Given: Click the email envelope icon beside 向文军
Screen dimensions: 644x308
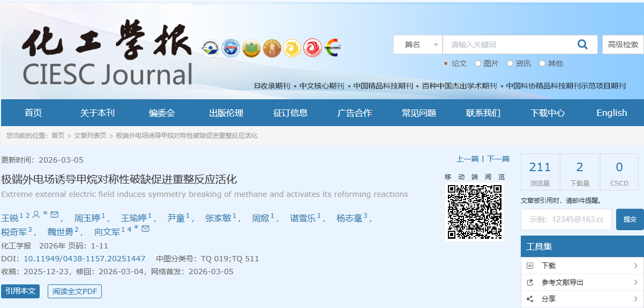Looking at the screenshot, I should [145, 229].
